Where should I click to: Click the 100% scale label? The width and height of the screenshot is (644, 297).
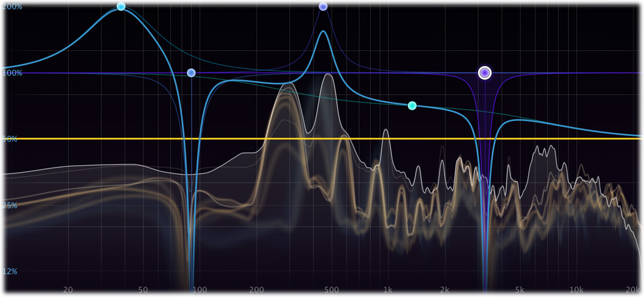[x=12, y=73]
